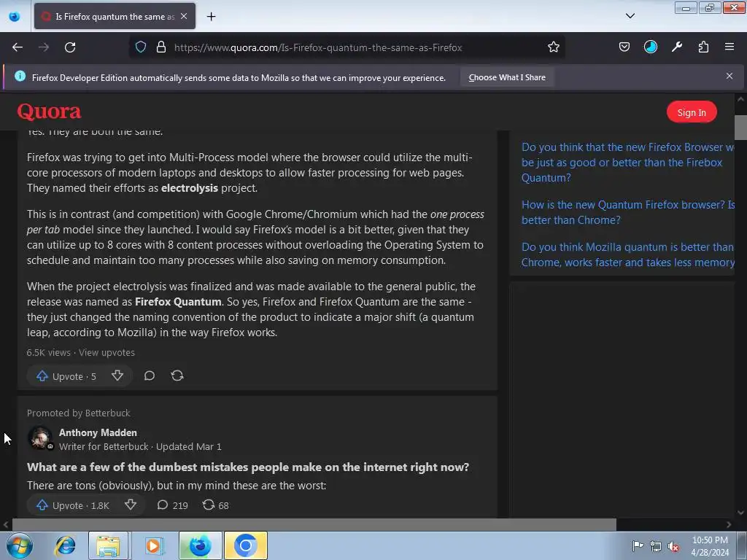
Task: Downvote the Firefox Quantum answer
Action: coord(117,376)
